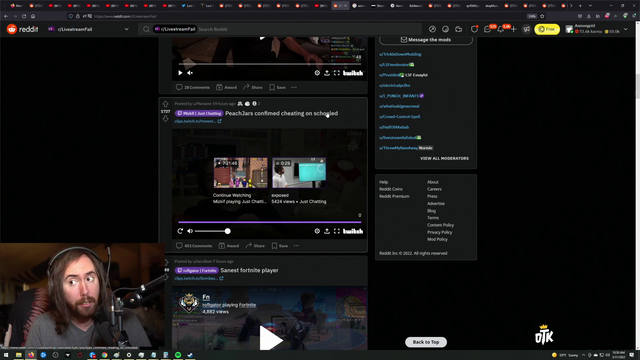The width and height of the screenshot is (640, 360).
Task: Replay the PeachJars clip
Action: (x=180, y=231)
